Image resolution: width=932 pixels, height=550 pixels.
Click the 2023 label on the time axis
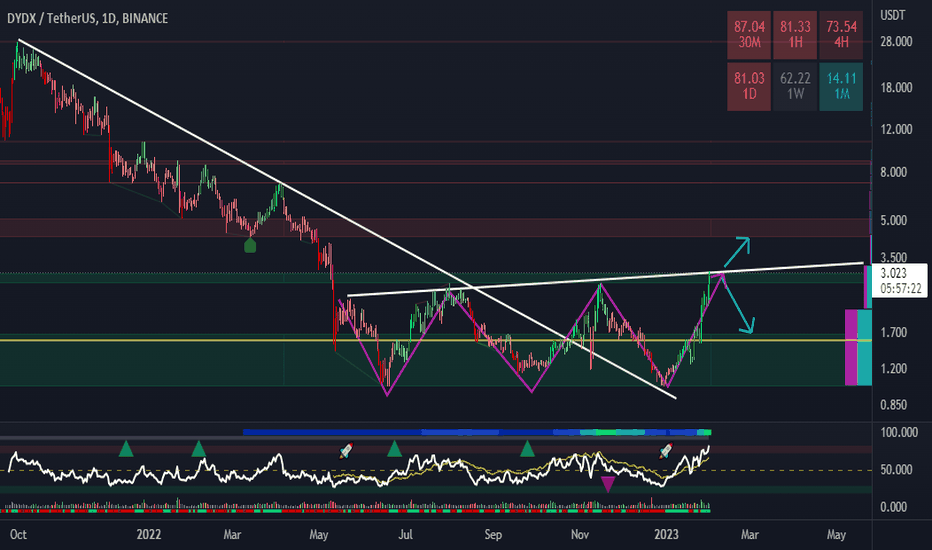pyautogui.click(x=666, y=535)
